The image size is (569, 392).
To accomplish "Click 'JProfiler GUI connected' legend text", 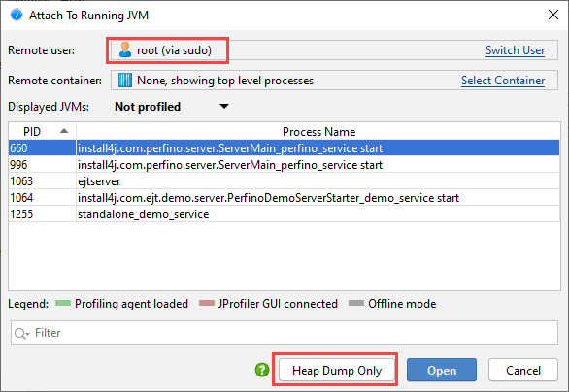I will (278, 303).
